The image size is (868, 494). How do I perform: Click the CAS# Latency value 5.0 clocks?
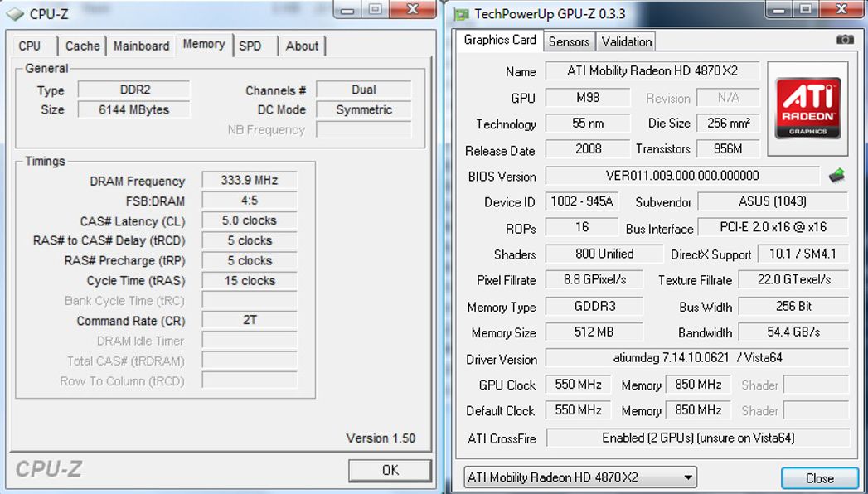pos(250,220)
